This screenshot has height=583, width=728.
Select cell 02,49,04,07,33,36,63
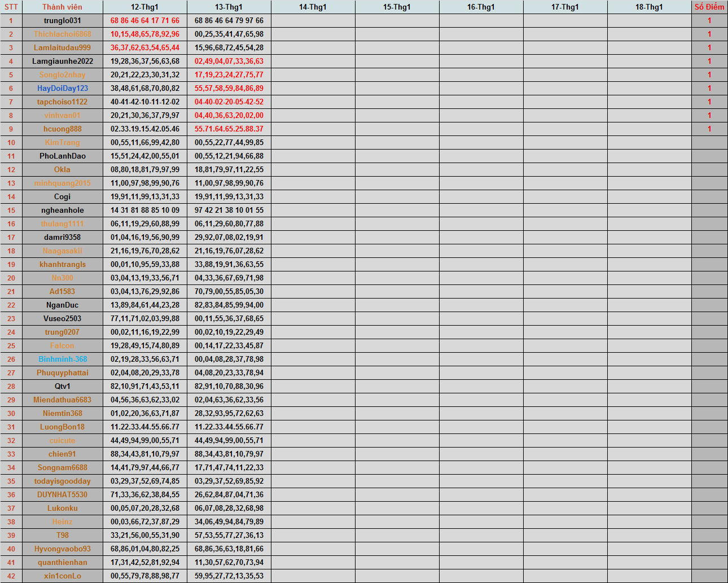[x=229, y=61]
